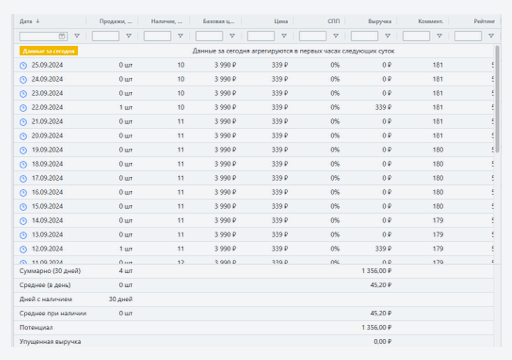The width and height of the screenshot is (512, 360).
Task: Open filter funnel for Базовая цена column
Action: point(232,36)
